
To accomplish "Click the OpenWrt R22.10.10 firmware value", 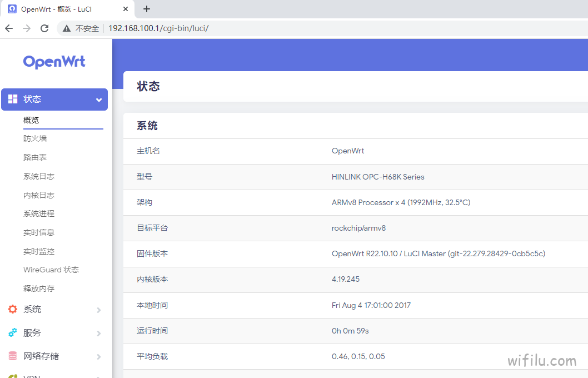I will [438, 254].
